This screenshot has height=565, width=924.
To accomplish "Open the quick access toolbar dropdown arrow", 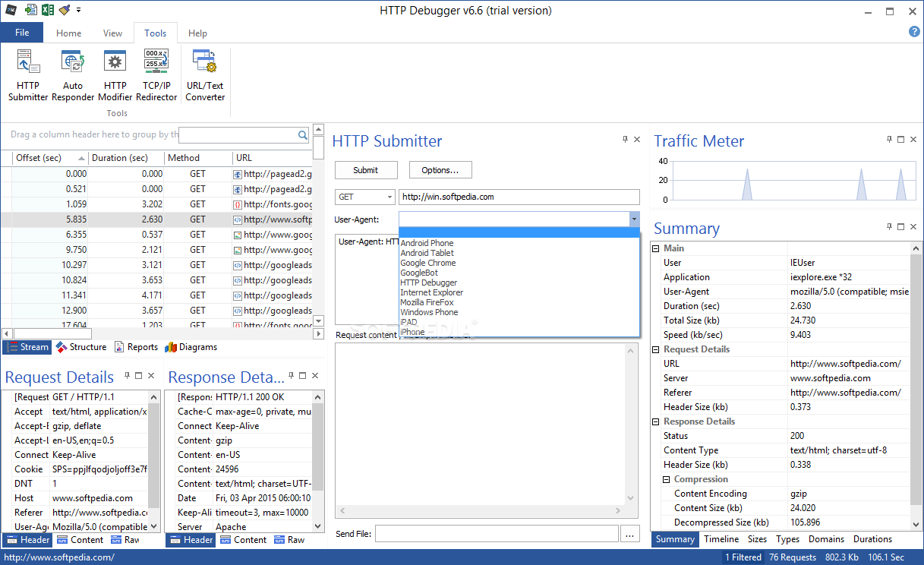I will [x=79, y=11].
